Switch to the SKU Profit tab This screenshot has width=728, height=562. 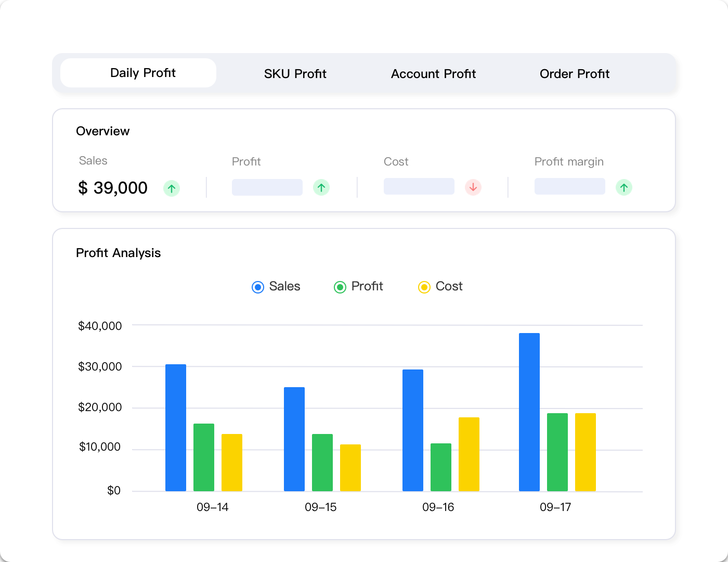[294, 73]
